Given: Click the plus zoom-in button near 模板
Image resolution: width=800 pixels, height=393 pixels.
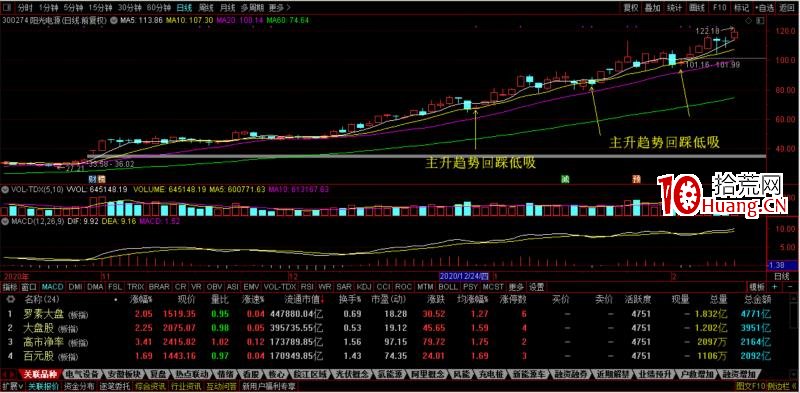Looking at the screenshot, I should tap(773, 287).
